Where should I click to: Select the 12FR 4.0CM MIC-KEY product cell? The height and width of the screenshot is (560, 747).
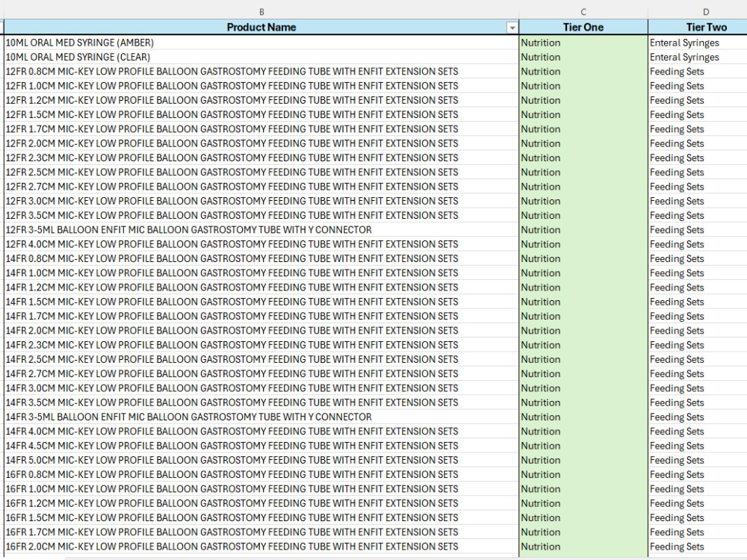click(x=261, y=244)
